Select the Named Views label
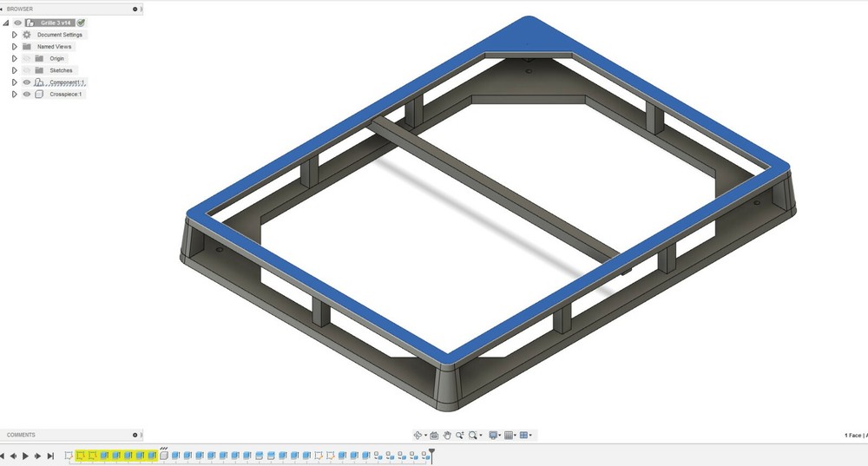Viewport: 868px width, 466px height. pyautogui.click(x=54, y=47)
